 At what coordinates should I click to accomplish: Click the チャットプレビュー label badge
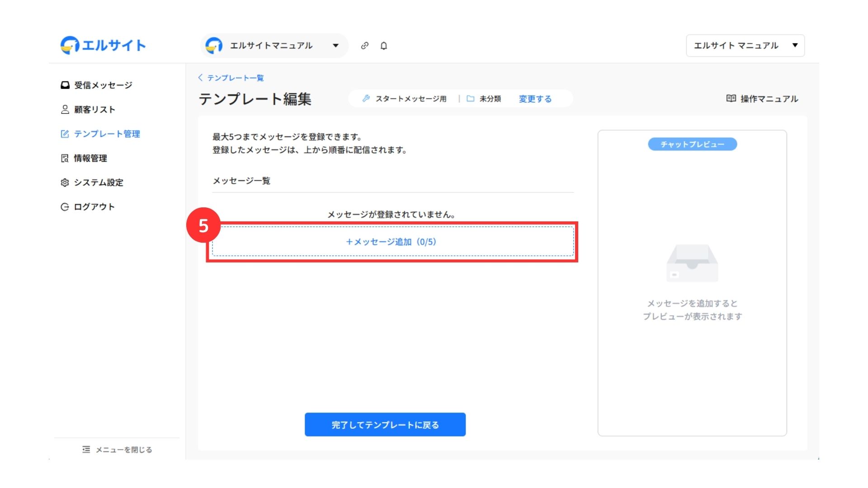692,144
